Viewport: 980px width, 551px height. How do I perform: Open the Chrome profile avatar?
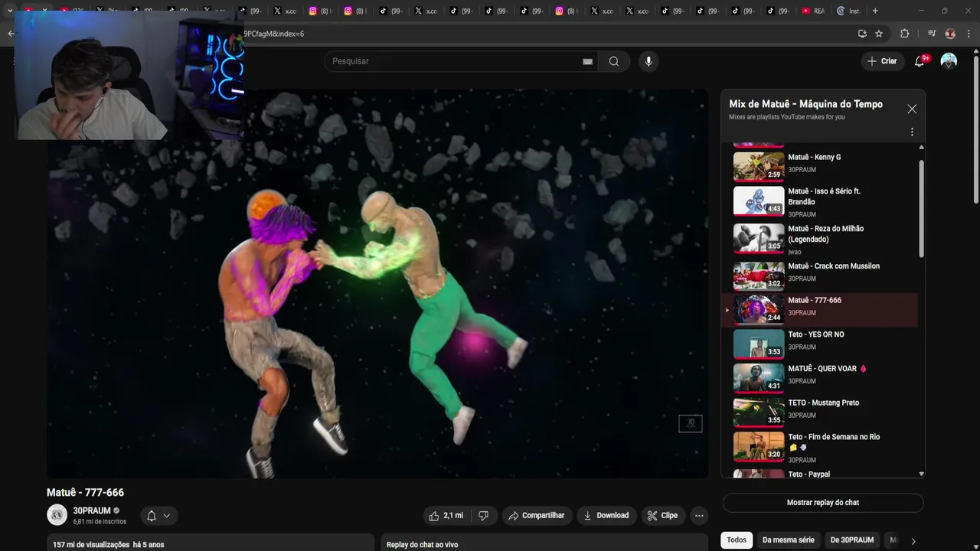[x=950, y=34]
